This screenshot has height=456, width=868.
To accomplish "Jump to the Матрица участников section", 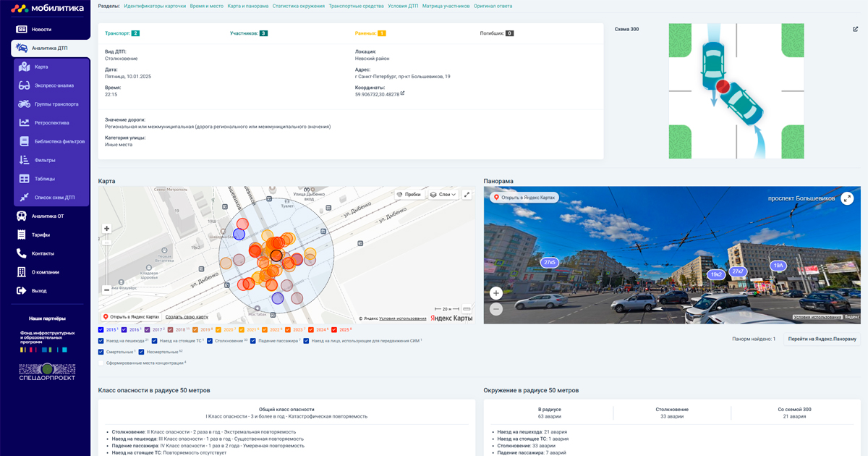I will [445, 6].
